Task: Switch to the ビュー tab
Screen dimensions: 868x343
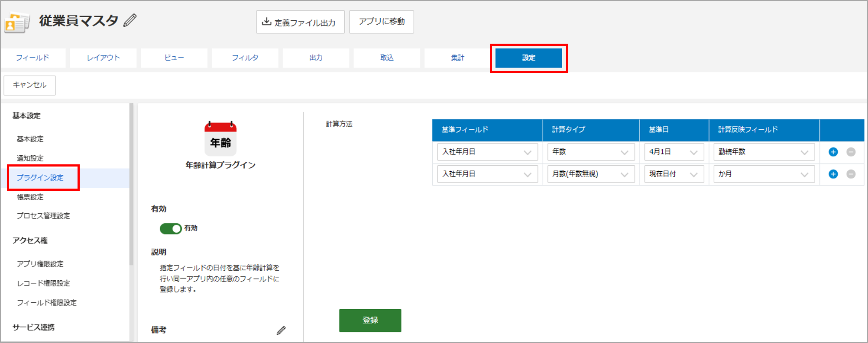Action: click(x=174, y=58)
